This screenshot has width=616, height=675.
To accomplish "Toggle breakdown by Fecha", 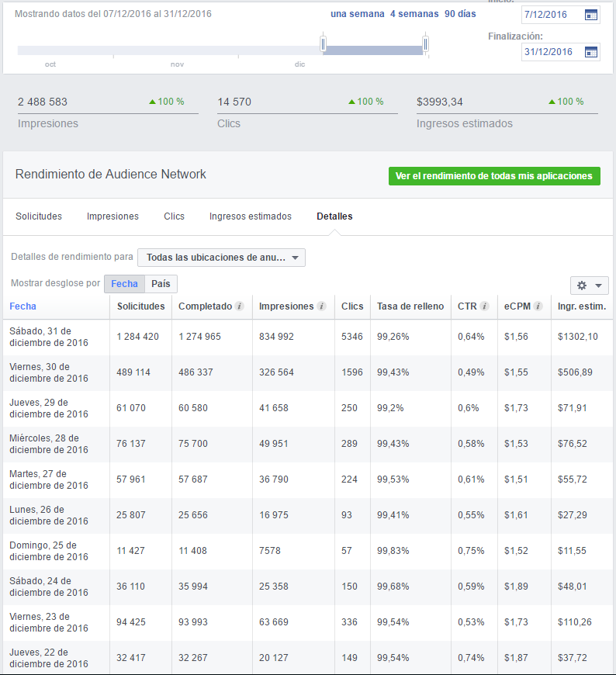I will pos(124,284).
